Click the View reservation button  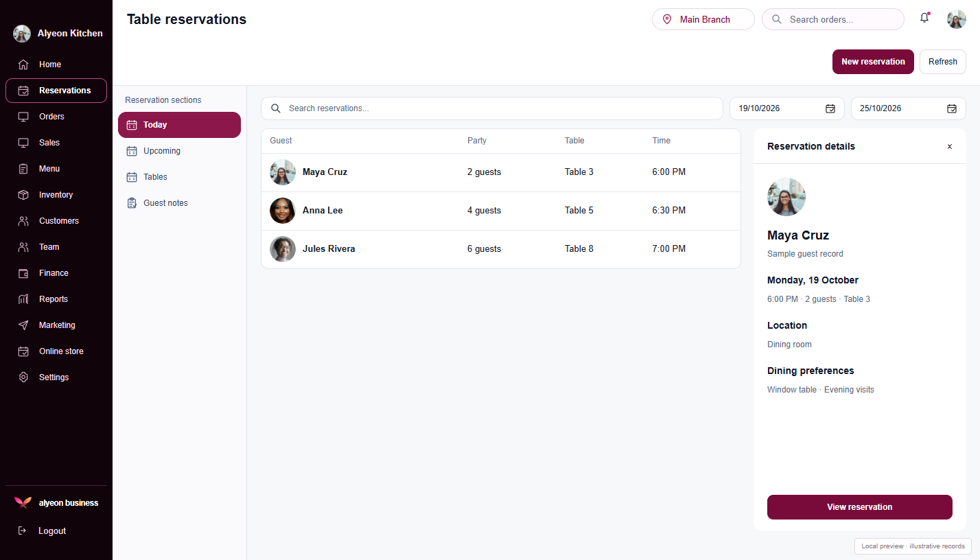coord(860,507)
